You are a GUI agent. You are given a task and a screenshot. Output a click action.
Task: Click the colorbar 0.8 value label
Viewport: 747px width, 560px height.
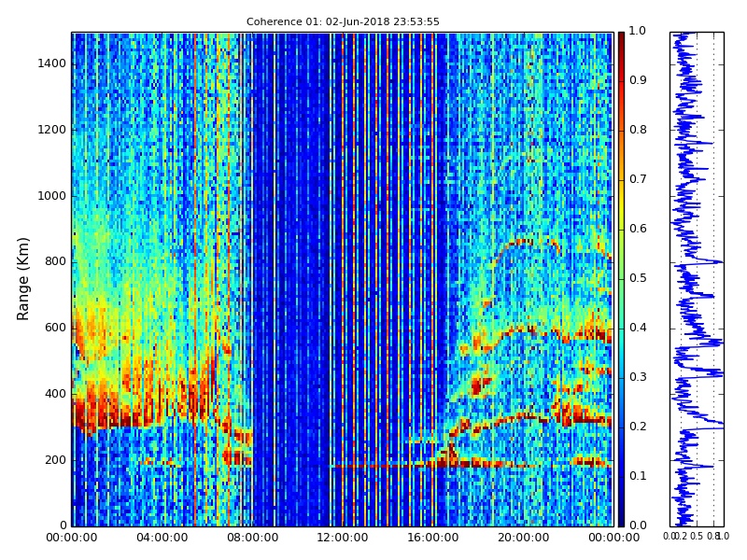[x=638, y=130]
